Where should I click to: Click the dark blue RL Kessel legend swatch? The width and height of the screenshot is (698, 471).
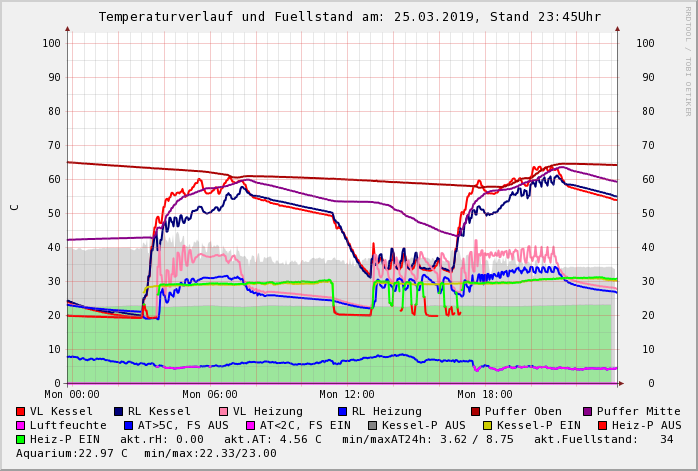click(118, 411)
